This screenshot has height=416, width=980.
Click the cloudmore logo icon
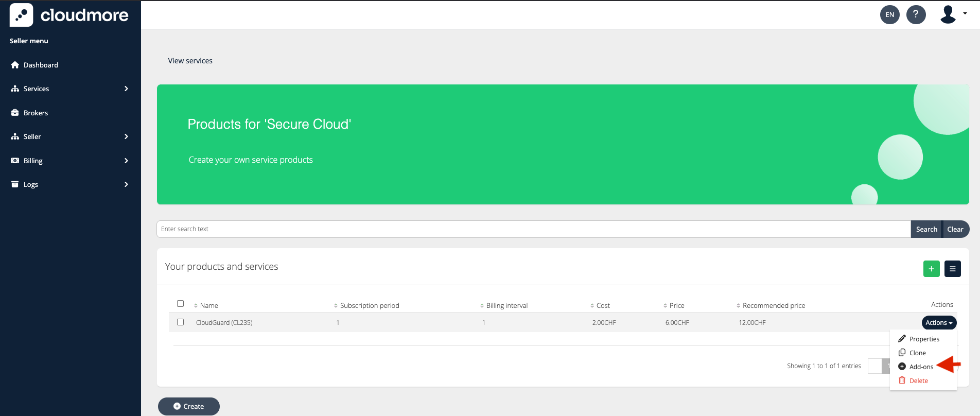pos(21,15)
